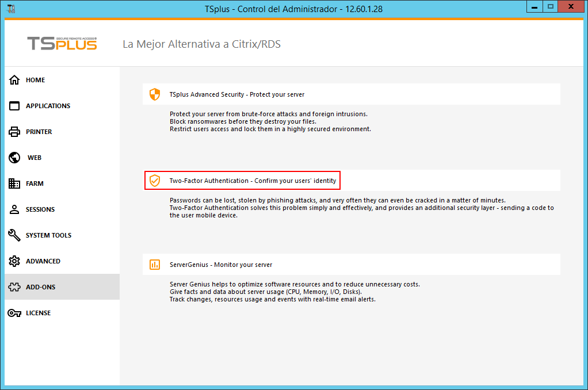Click the Advanced Security shield icon
588x390 pixels.
pos(154,94)
